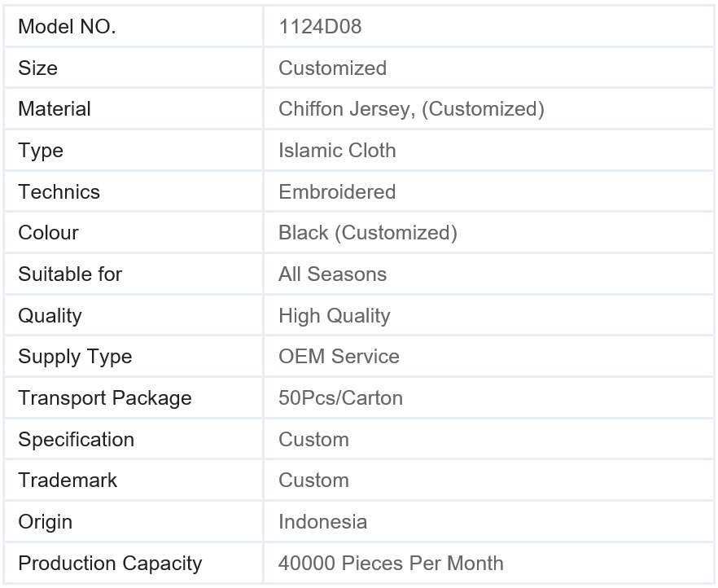Viewport: 718px width, 588px height.
Task: Click the Trademark row label
Action: coord(68,480)
